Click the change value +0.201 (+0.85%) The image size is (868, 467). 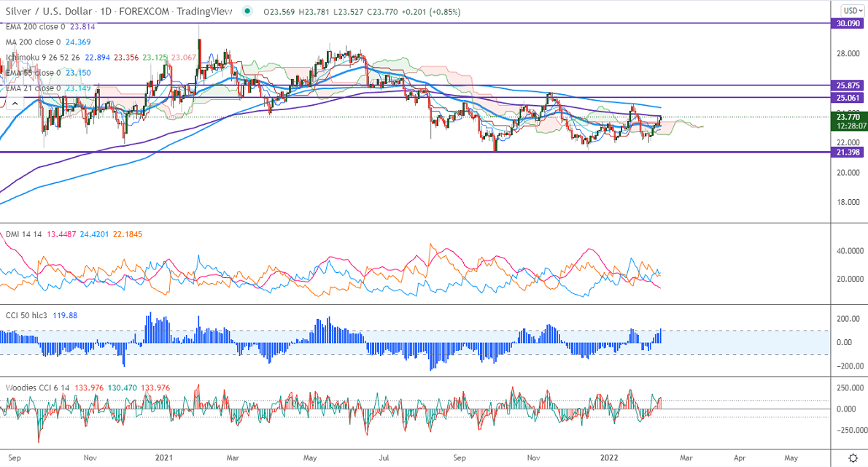click(430, 12)
